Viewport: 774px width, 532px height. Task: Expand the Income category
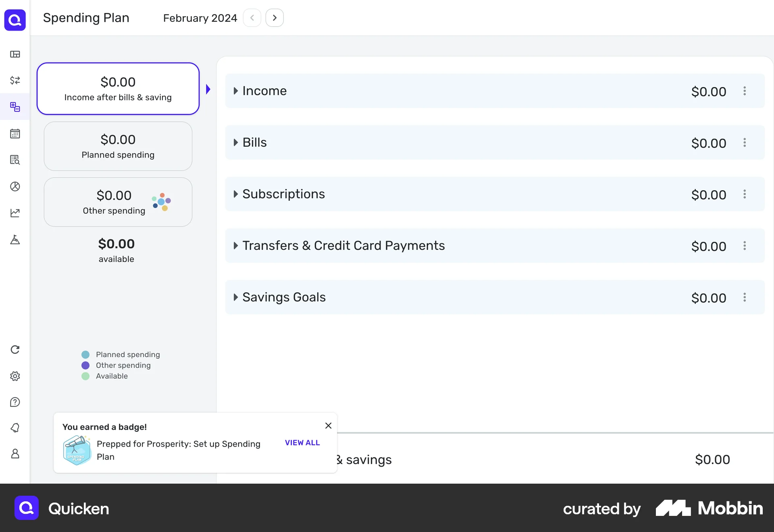click(236, 91)
